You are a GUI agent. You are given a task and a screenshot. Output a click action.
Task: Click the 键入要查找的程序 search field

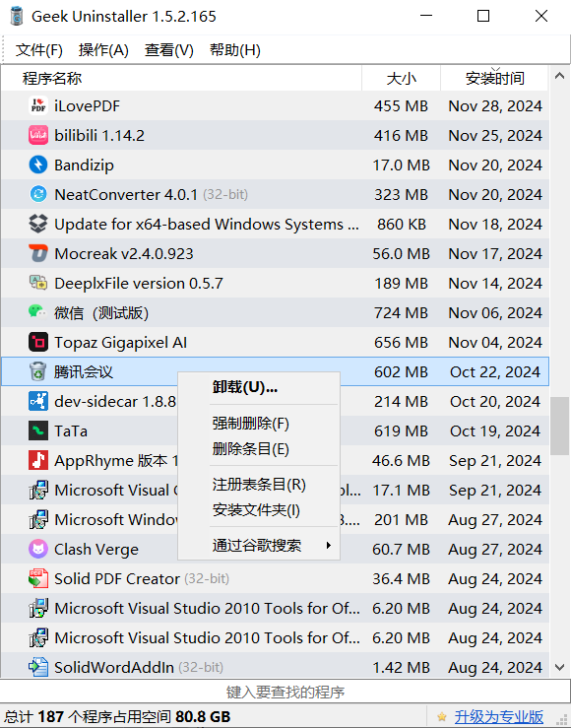click(285, 692)
